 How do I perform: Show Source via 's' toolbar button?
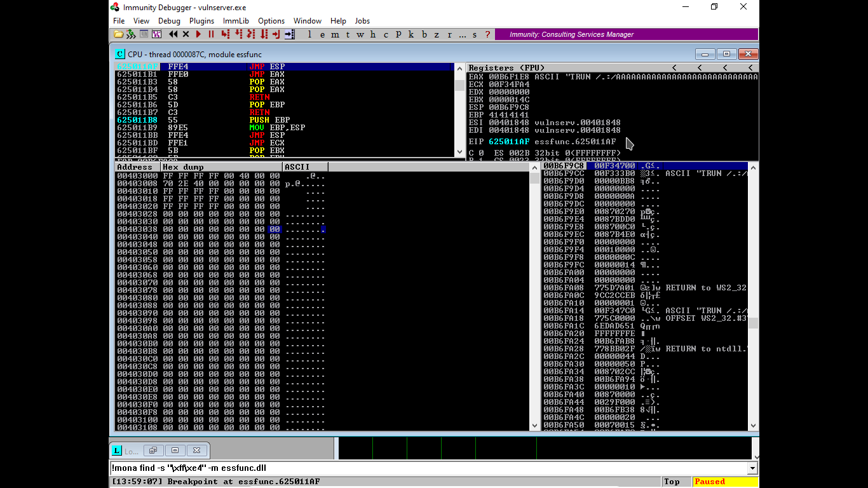coord(475,34)
